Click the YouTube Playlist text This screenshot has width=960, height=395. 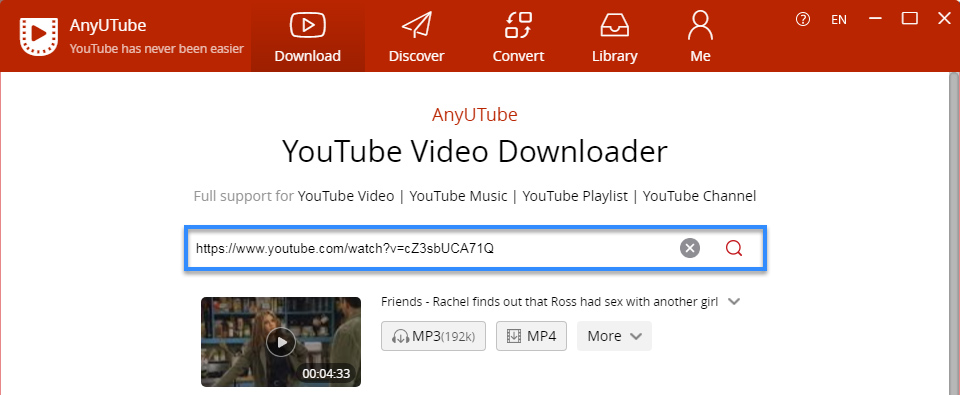pyautogui.click(x=575, y=197)
